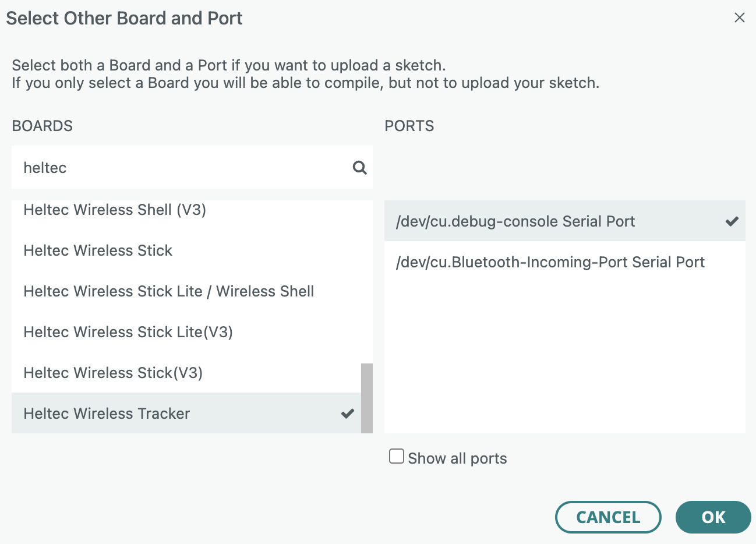Click checkmark beside debug-console serial port

pos(732,221)
